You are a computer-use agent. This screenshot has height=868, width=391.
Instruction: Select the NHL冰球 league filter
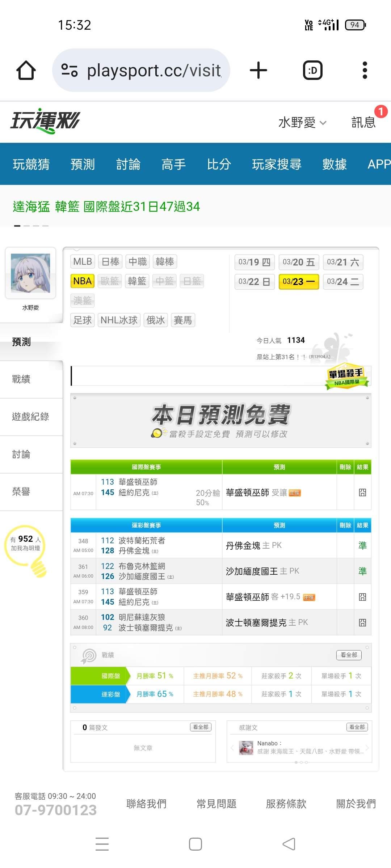pyautogui.click(x=119, y=320)
